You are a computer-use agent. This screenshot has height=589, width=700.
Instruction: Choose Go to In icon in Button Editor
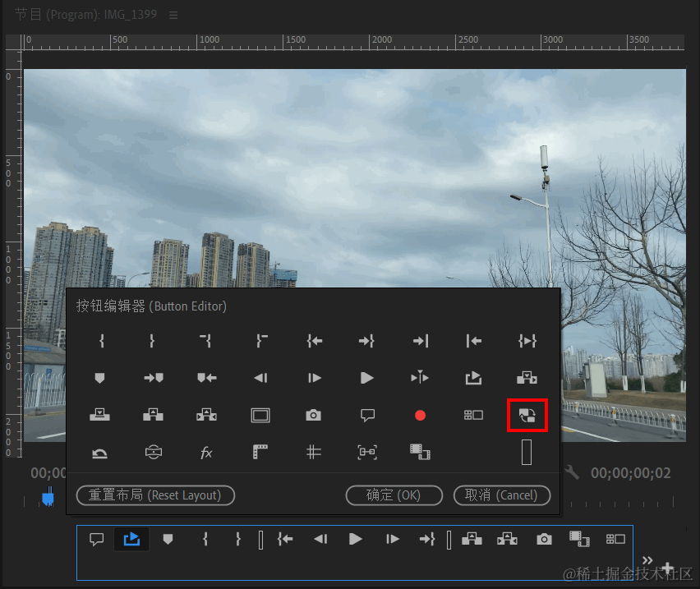315,341
